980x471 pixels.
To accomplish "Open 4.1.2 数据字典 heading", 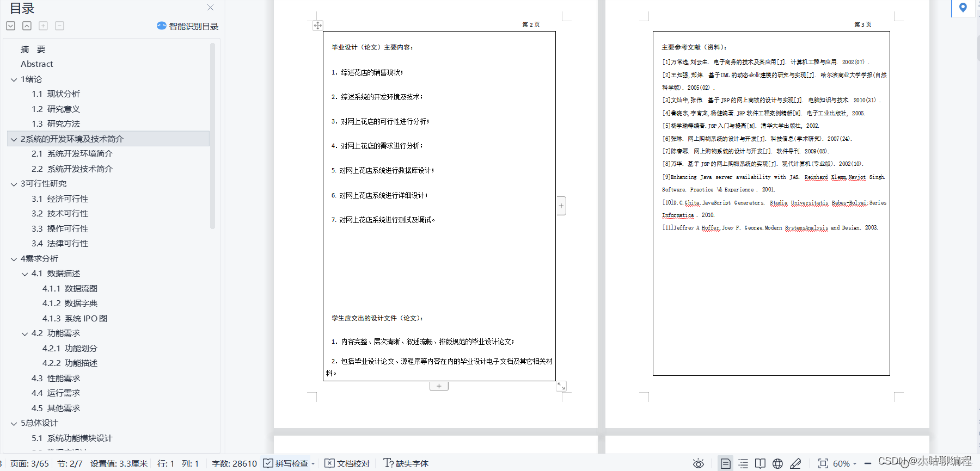I will (x=70, y=303).
